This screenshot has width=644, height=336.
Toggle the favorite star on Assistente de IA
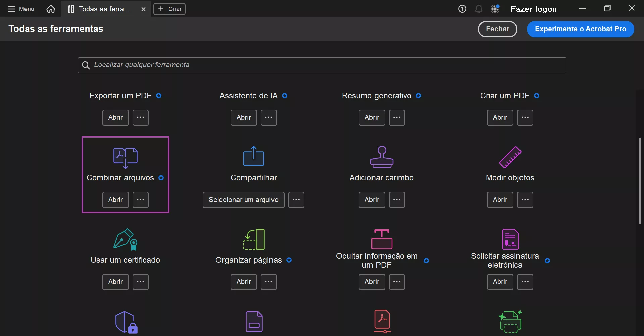coord(285,96)
